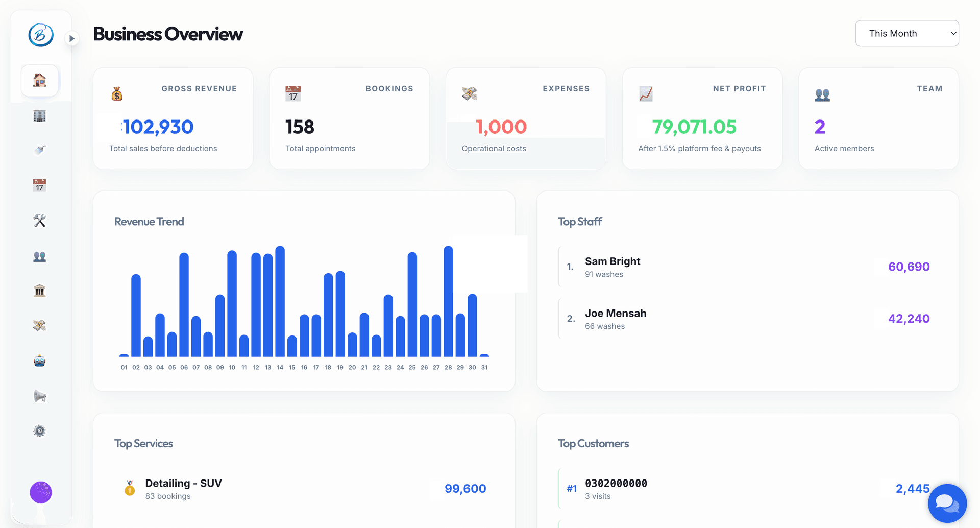Open the bank finance icon in the sidebar
This screenshot has width=980, height=528.
coord(39,291)
